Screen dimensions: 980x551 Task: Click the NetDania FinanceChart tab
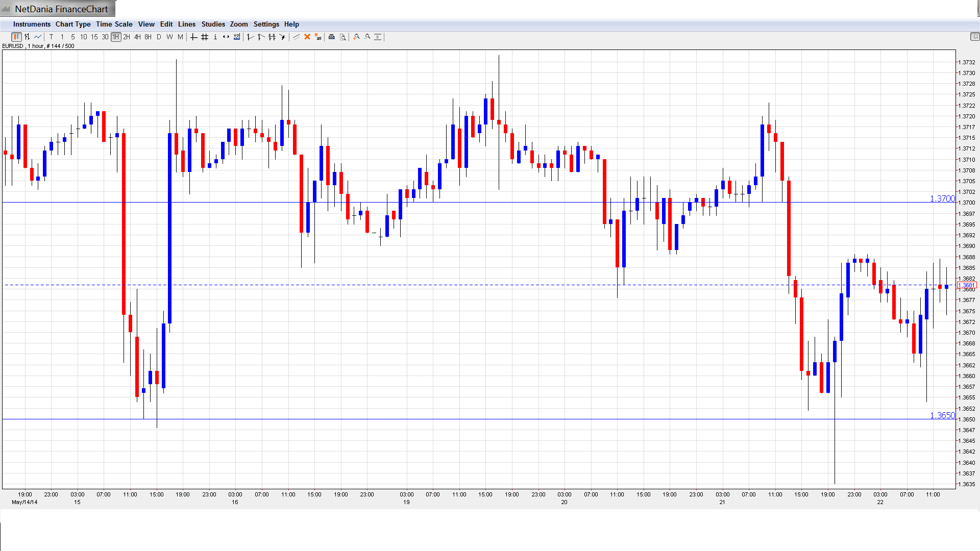click(58, 9)
